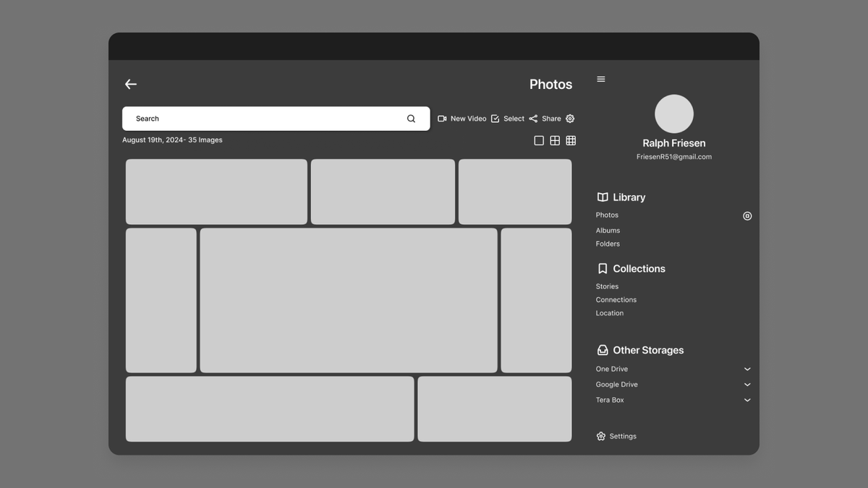Open the last photo in top row
This screenshot has width=868, height=488.
pyautogui.click(x=515, y=192)
